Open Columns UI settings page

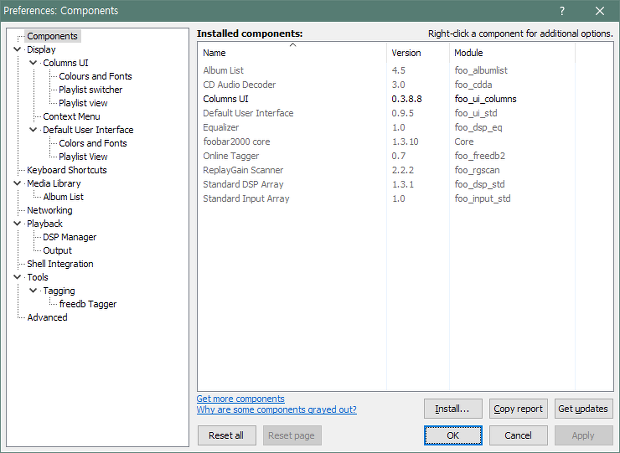point(66,63)
